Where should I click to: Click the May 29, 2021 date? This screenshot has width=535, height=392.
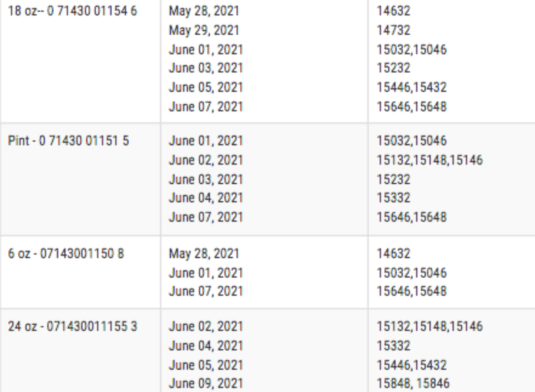204,30
